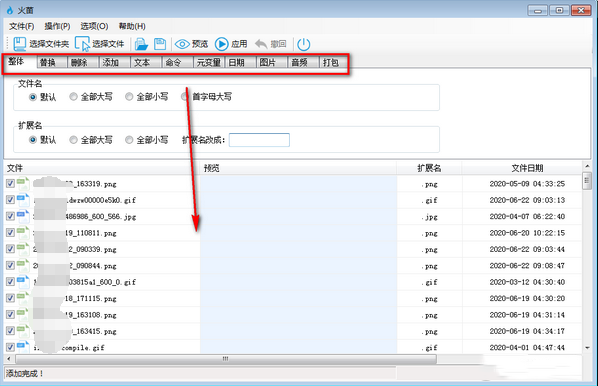This screenshot has height=386, width=598.
Task: Uncheck the box for _163319.png file
Action: (10, 183)
